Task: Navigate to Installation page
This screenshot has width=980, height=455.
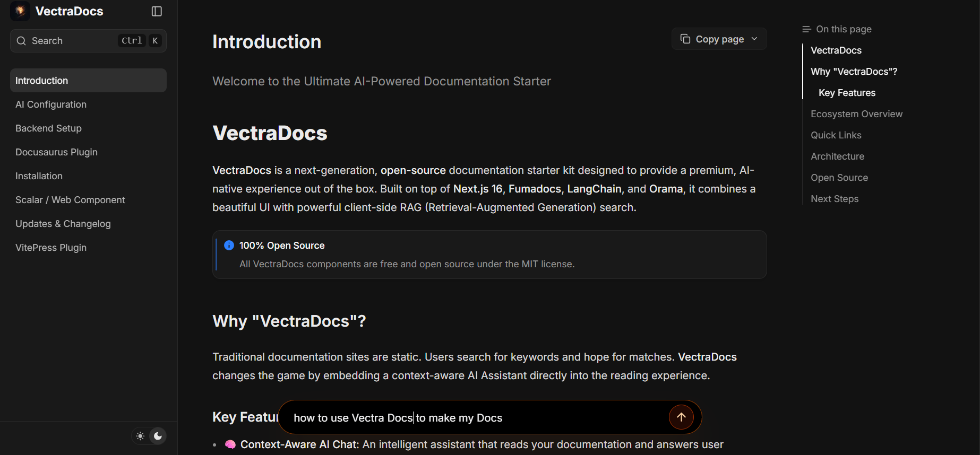Action: click(88, 176)
